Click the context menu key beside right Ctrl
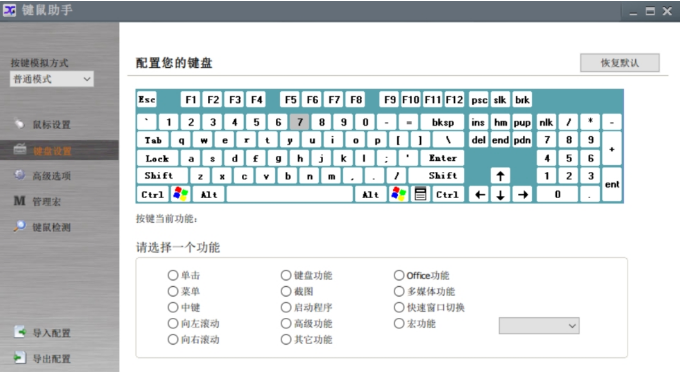680x372 pixels. 420,194
